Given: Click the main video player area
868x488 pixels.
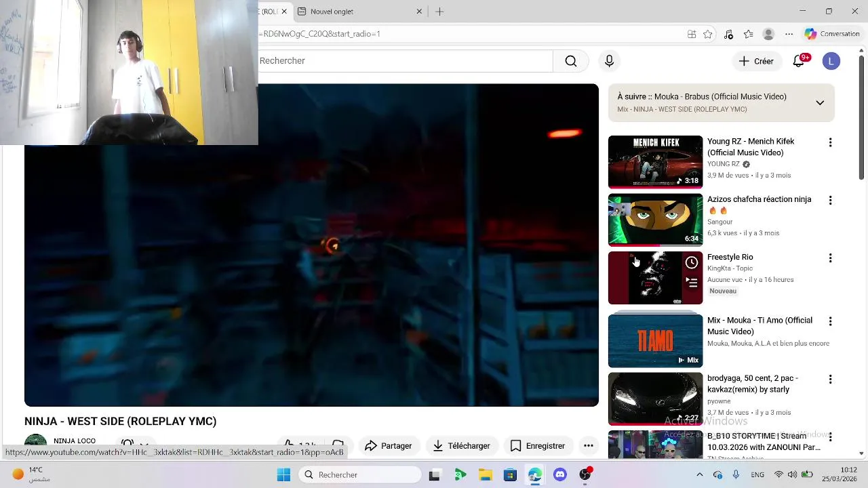Looking at the screenshot, I should 311,245.
